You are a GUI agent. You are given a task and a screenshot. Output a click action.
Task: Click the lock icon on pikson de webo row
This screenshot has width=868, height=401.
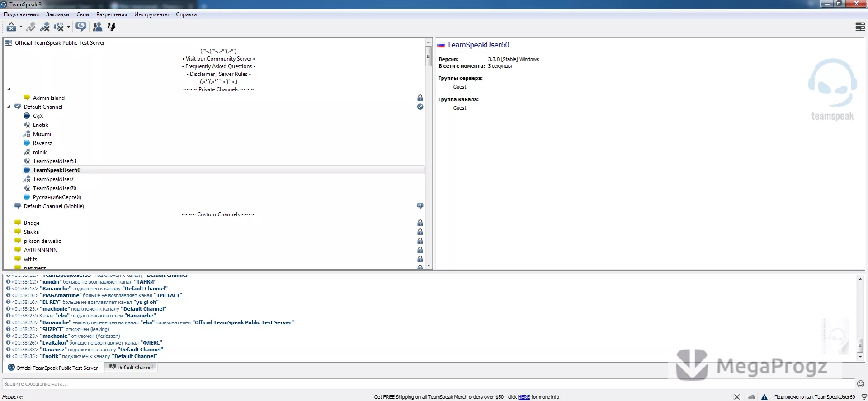(x=420, y=241)
